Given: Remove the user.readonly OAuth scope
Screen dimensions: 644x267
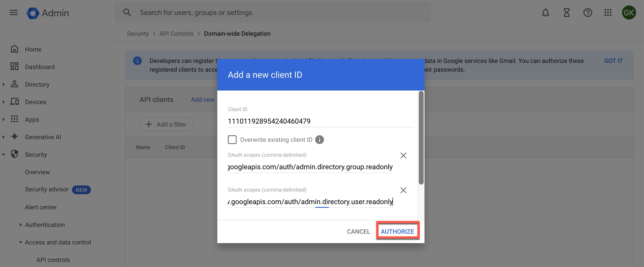Looking at the screenshot, I should [403, 190].
